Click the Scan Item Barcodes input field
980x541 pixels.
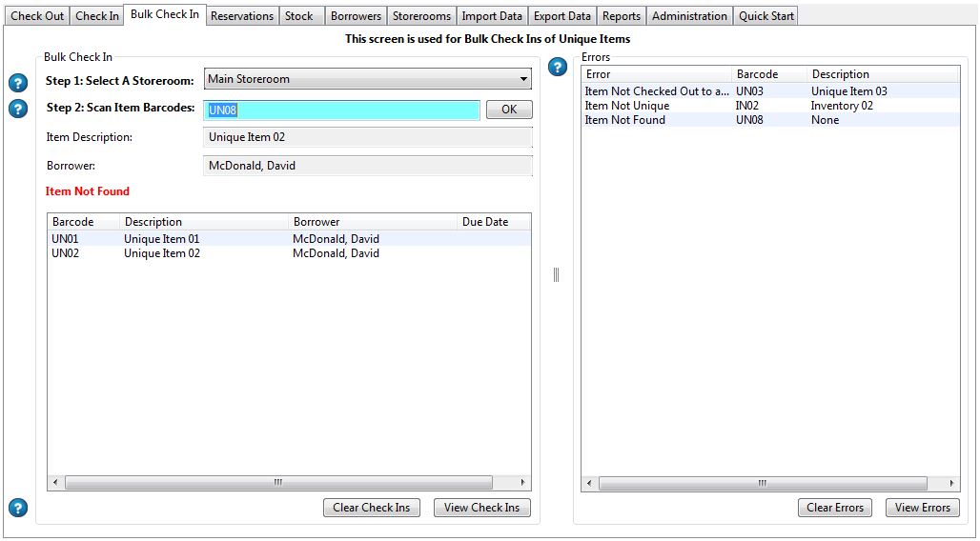tap(342, 110)
